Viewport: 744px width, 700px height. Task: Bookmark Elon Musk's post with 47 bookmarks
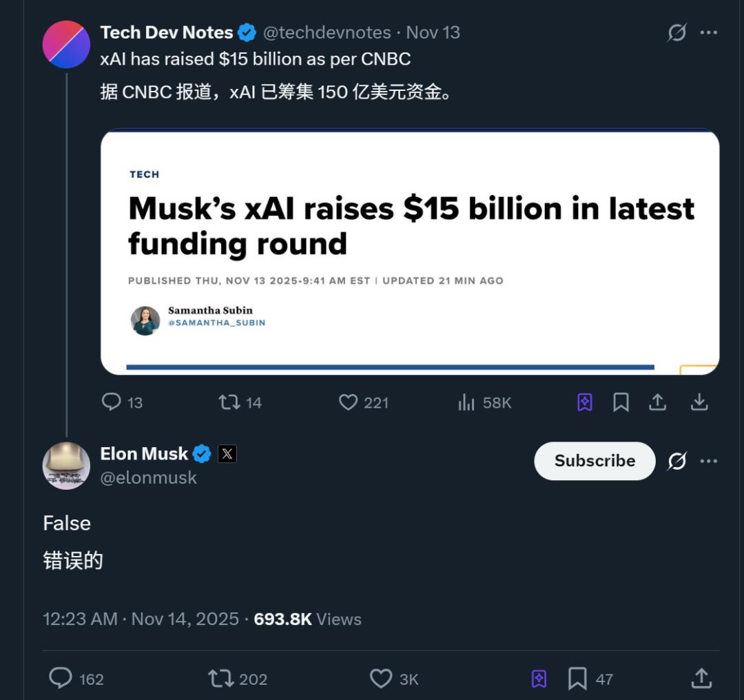click(577, 679)
